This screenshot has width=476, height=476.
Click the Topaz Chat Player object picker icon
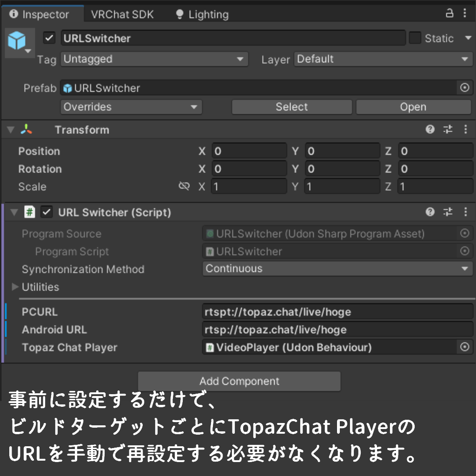click(x=465, y=347)
